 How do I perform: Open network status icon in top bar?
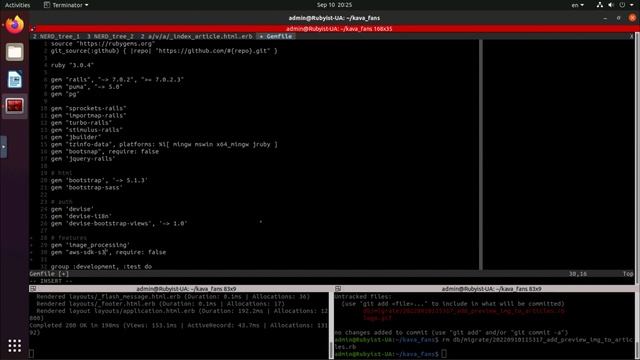(x=600, y=5)
